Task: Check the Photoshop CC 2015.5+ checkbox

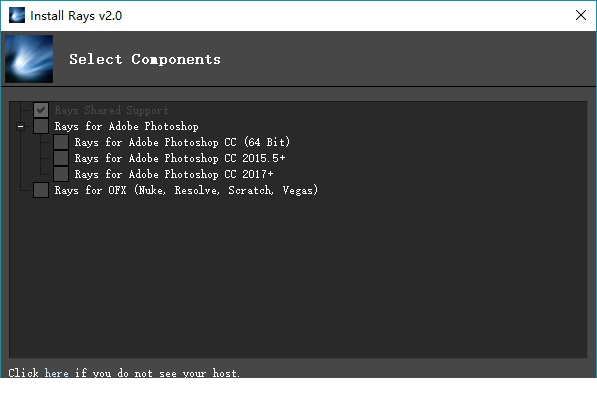Action: [x=61, y=158]
